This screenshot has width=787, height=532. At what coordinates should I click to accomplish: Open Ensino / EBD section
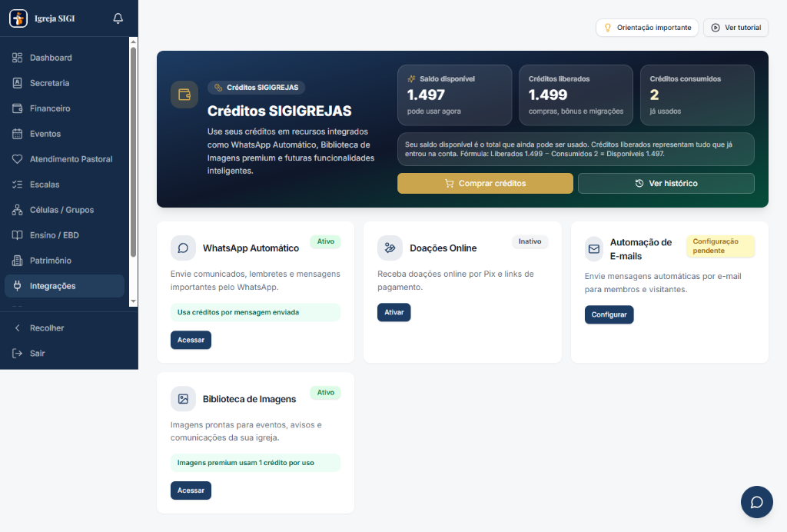pyautogui.click(x=65, y=235)
